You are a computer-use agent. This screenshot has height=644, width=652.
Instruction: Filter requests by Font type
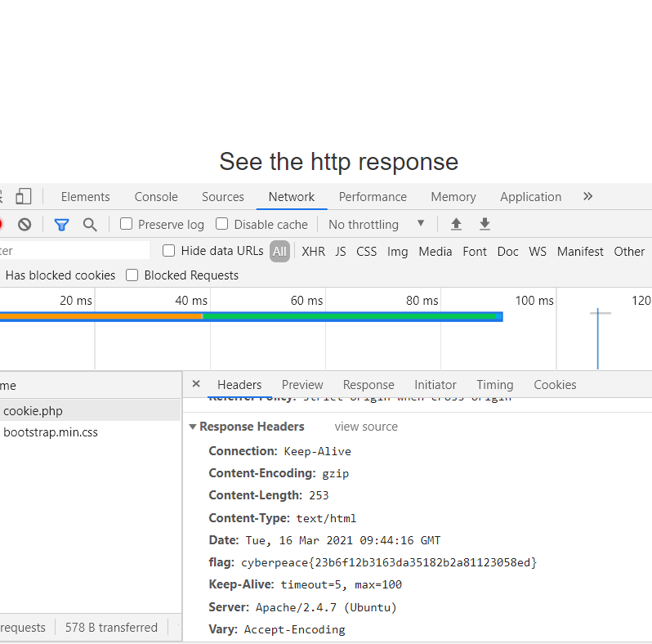click(x=475, y=251)
